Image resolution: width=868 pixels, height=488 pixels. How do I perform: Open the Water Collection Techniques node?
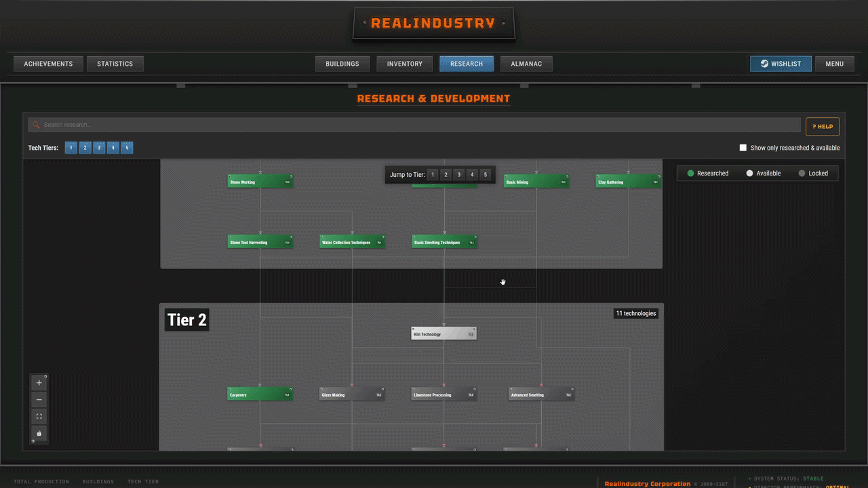352,242
